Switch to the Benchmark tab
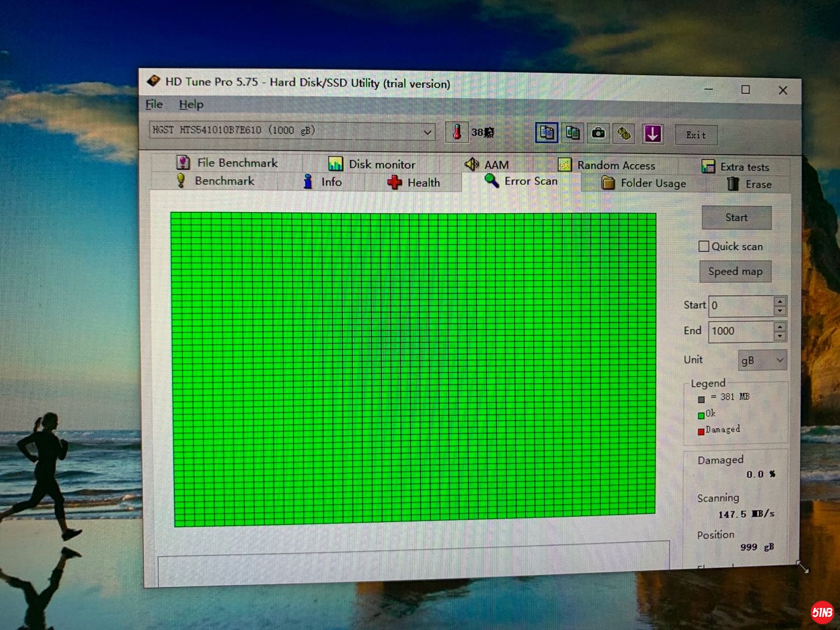840x630 pixels. [216, 181]
